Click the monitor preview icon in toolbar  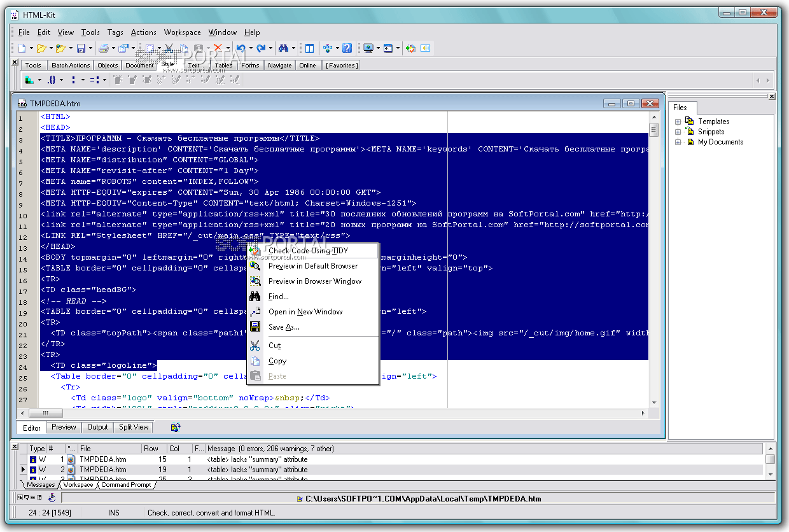coord(368,48)
